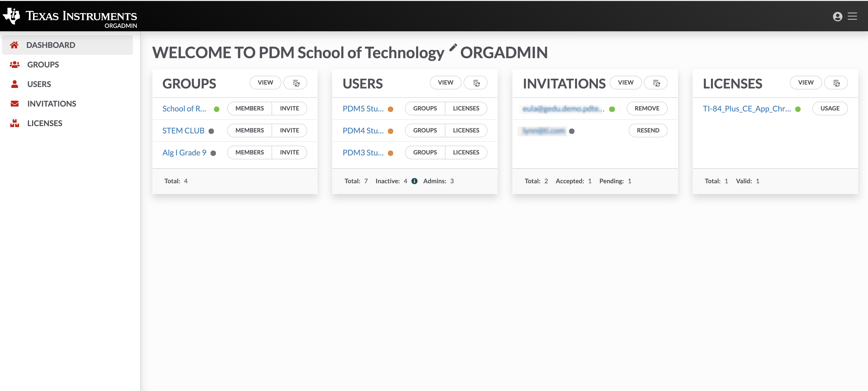Viewport: 868px width, 391px height.
Task: Click MEMBERS for Alg I Grade 9
Action: (249, 152)
